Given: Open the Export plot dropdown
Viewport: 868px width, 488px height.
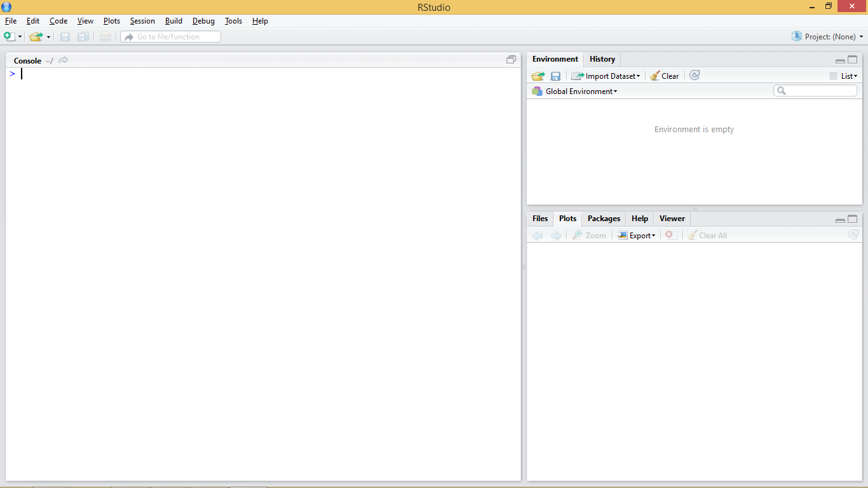Looking at the screenshot, I should [637, 235].
